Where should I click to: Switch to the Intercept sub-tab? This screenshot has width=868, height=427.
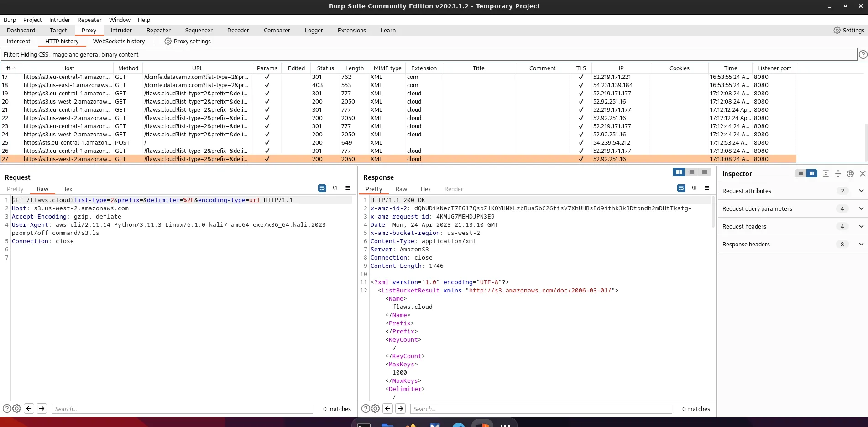coord(18,41)
